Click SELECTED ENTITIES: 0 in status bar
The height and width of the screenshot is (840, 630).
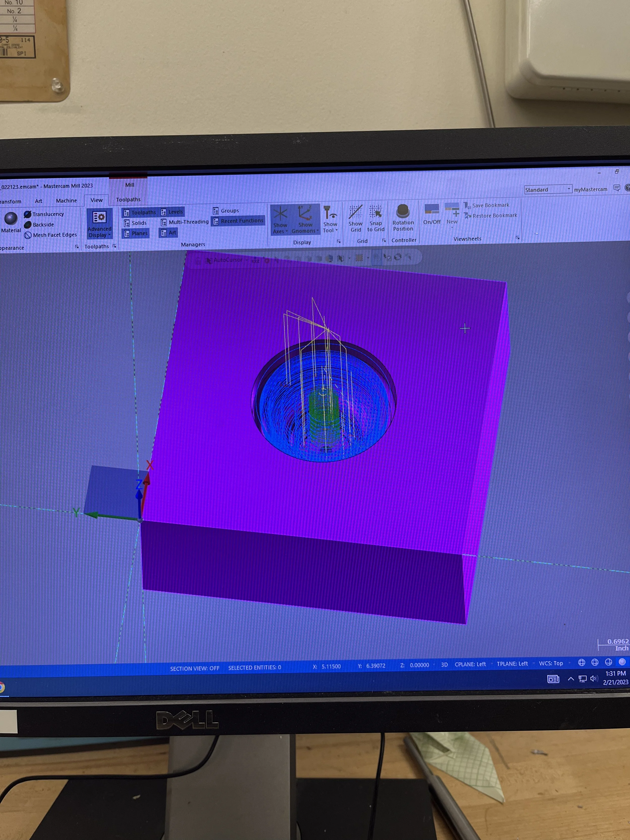pos(255,667)
